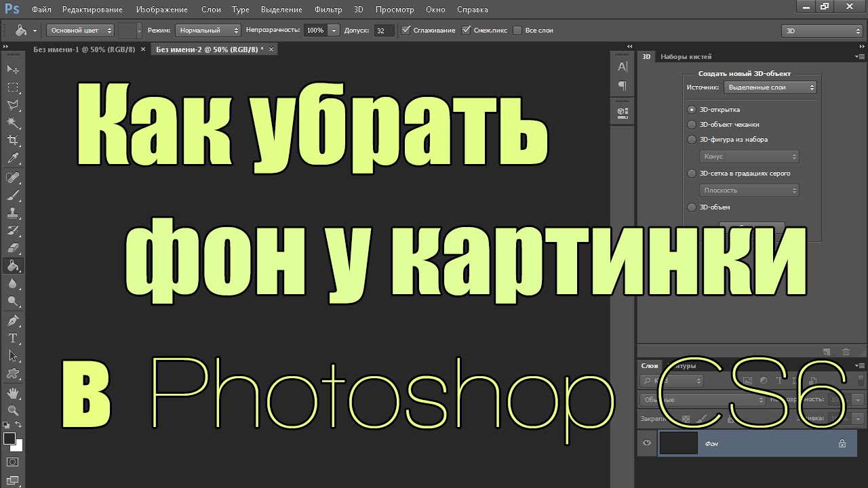Open the Файл menu
868x488 pixels.
click(41, 10)
